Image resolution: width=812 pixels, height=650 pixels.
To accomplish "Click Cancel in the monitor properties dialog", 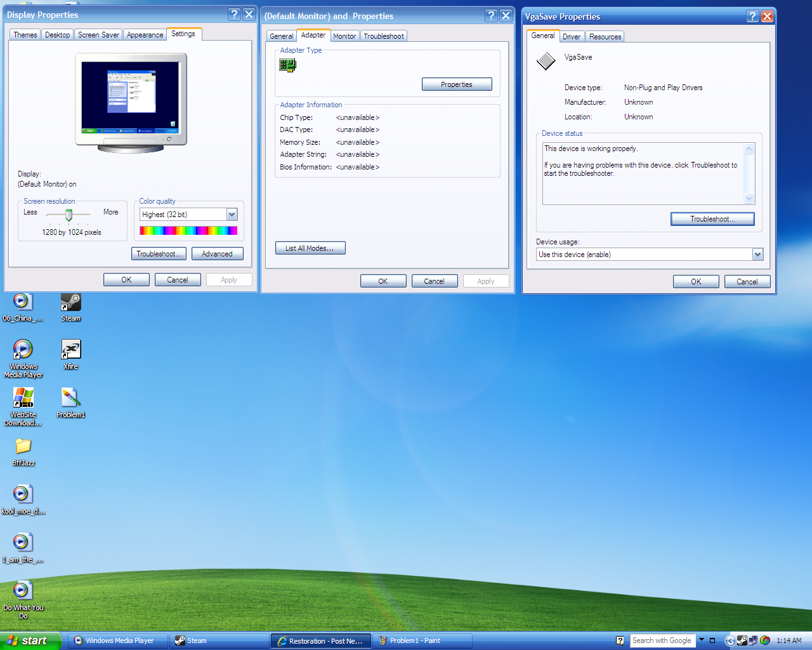I will tap(435, 281).
